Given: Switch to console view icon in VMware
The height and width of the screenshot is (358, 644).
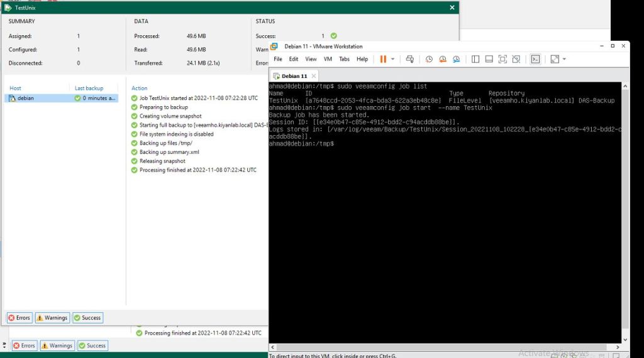Looking at the screenshot, I should [x=535, y=59].
